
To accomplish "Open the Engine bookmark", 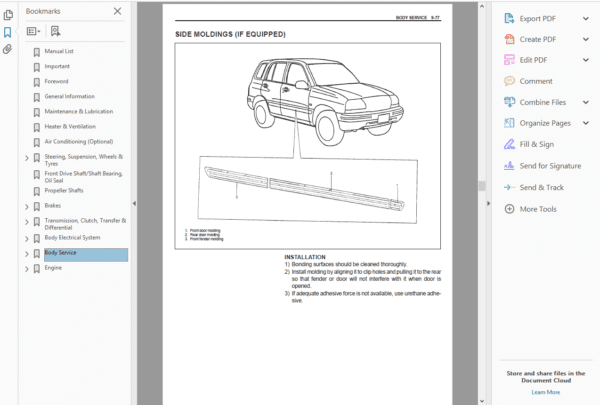I will coord(53,268).
